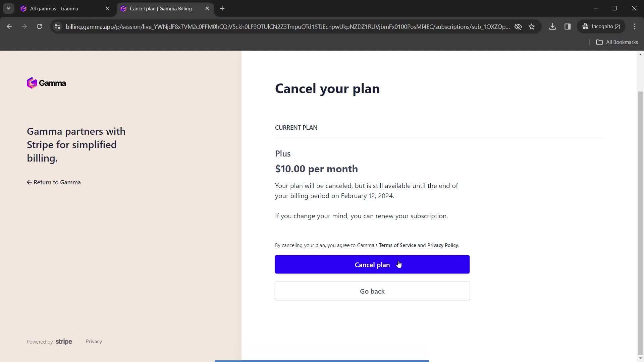644x362 pixels.
Task: Click the browser reload page icon
Action: pyautogui.click(x=39, y=26)
